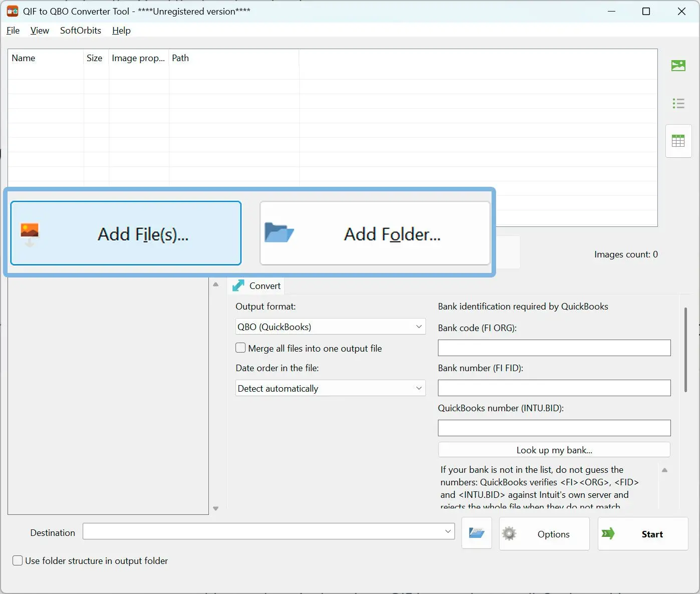Close the QIF to QBO Converter window
700x594 pixels.
pyautogui.click(x=681, y=11)
